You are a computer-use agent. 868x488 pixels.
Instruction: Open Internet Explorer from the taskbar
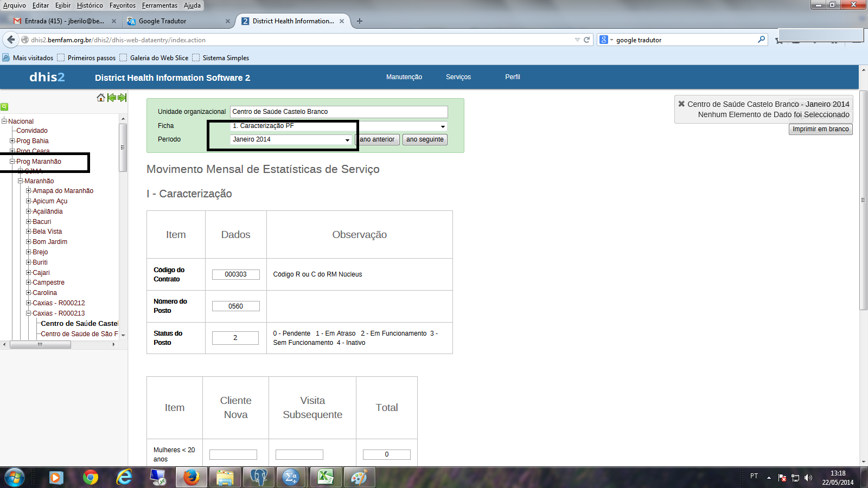coord(124,477)
